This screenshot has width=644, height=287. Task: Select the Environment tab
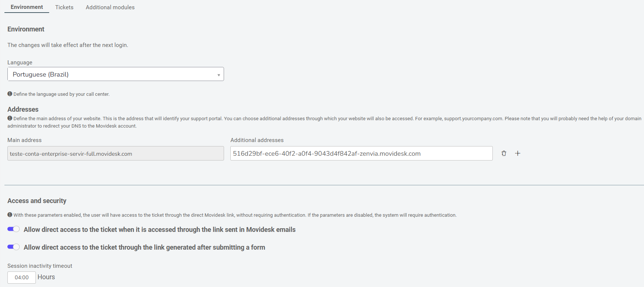click(x=27, y=7)
